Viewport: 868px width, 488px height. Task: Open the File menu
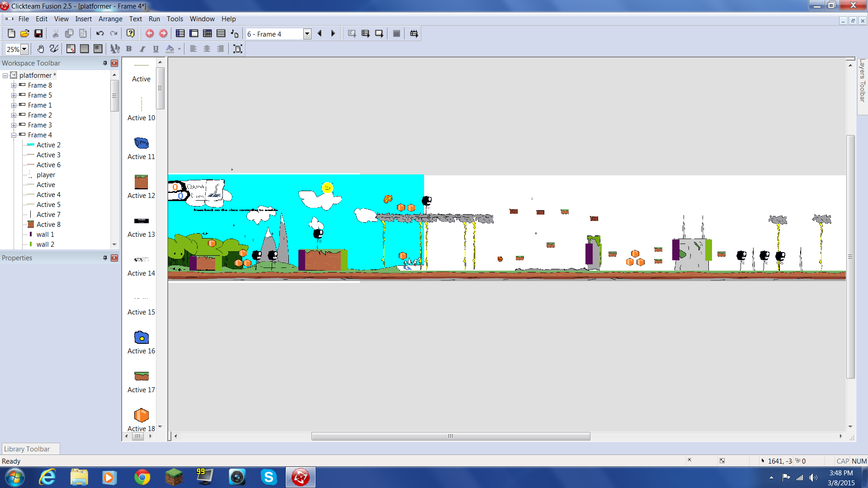[24, 19]
